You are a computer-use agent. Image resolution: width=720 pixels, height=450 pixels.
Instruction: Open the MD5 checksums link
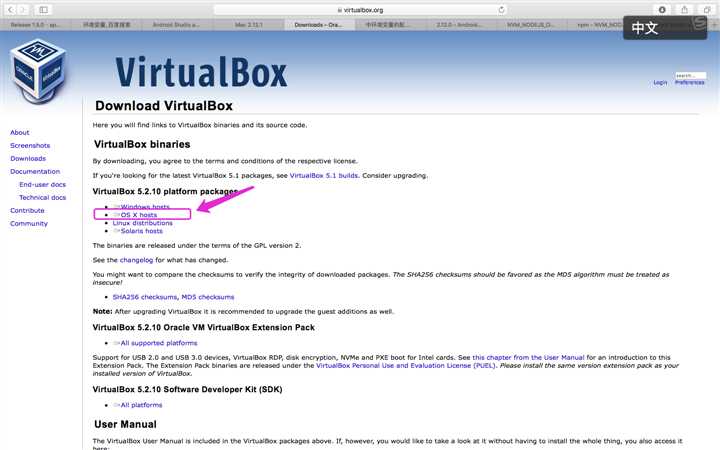(208, 297)
